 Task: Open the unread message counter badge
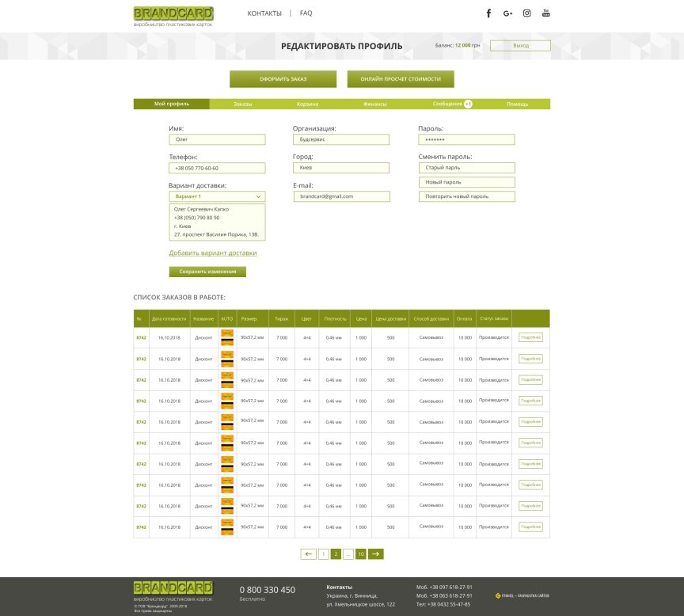pyautogui.click(x=468, y=104)
